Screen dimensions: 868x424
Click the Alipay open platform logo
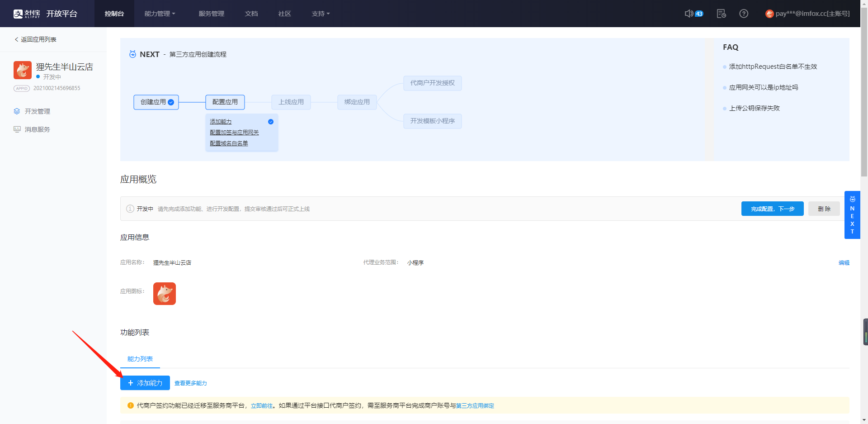(x=45, y=14)
